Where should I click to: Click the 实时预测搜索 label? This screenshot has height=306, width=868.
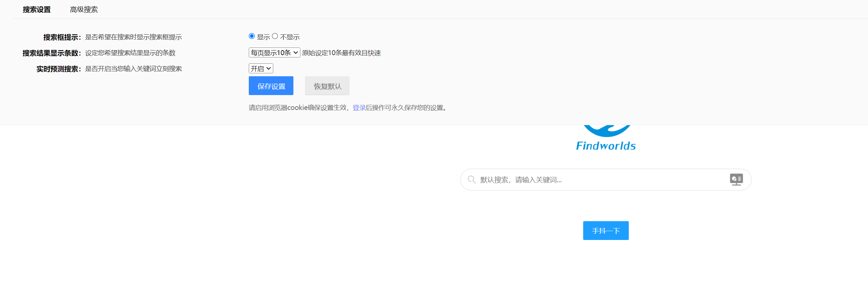click(59, 69)
